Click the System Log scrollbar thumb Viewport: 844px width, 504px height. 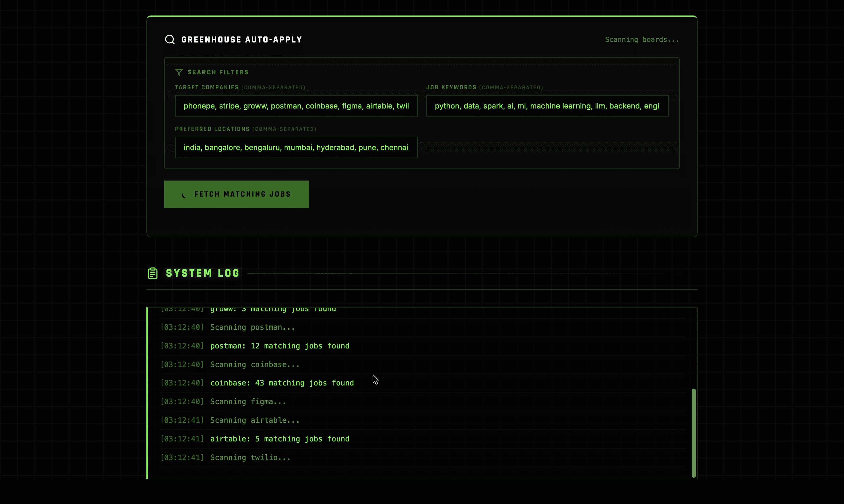694,433
